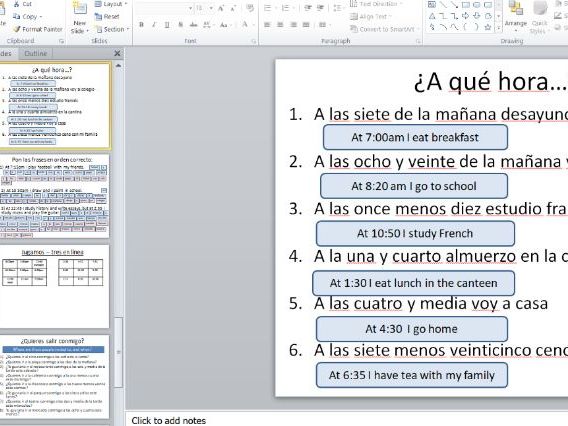Select the Arrow line shape
The width and height of the screenshot is (568, 426).
click(454, 4)
